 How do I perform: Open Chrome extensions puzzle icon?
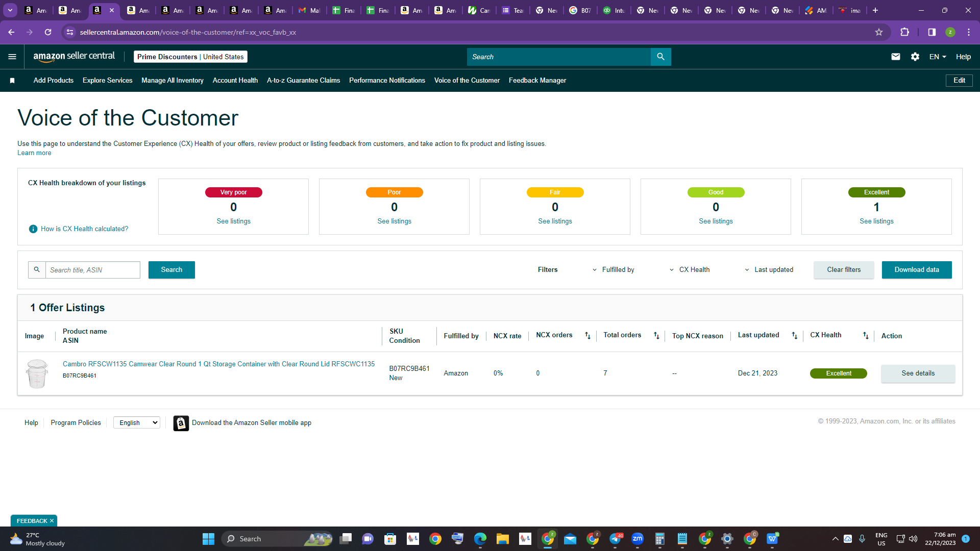(x=905, y=32)
